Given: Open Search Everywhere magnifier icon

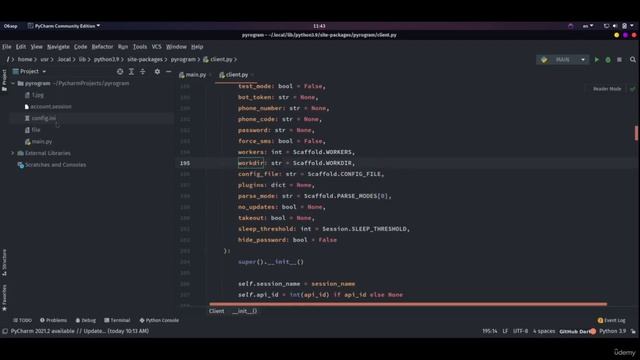Looking at the screenshot, I should tap(633, 60).
